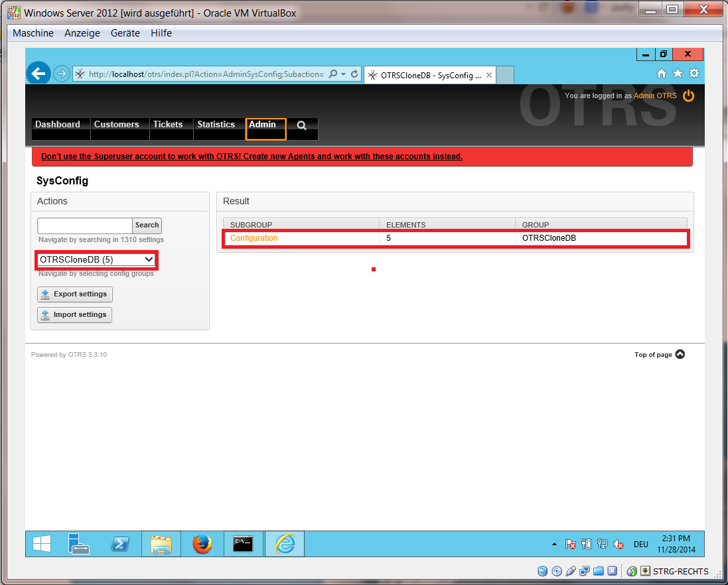The image size is (728, 585).
Task: Open the DEU keyboard language selector
Action: (640, 544)
